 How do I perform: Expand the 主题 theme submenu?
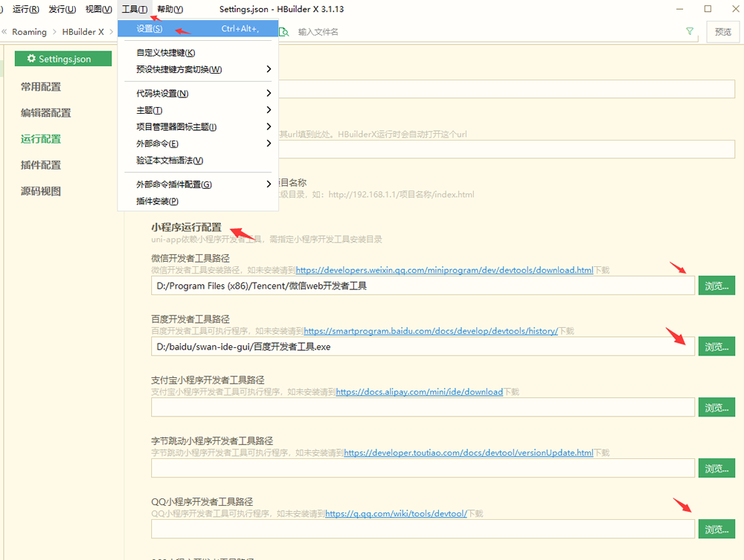click(149, 110)
